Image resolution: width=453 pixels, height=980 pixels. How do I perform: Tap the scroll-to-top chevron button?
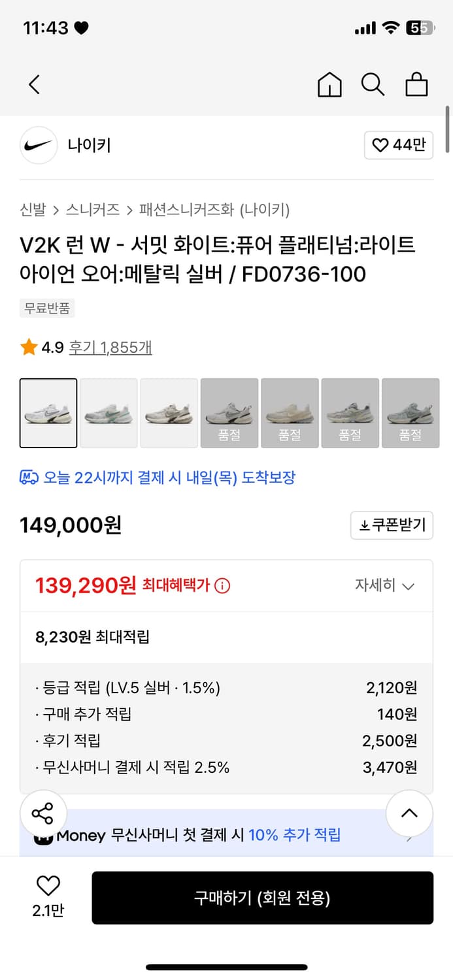coord(409,813)
